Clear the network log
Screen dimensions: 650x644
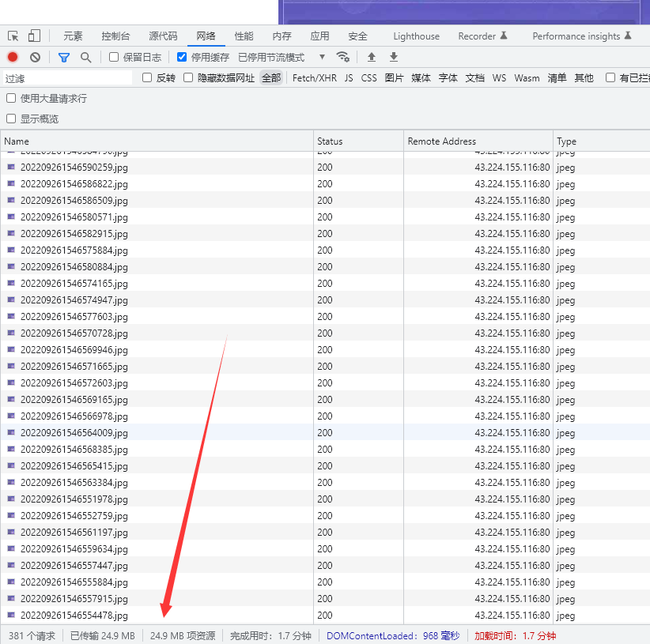(35, 57)
